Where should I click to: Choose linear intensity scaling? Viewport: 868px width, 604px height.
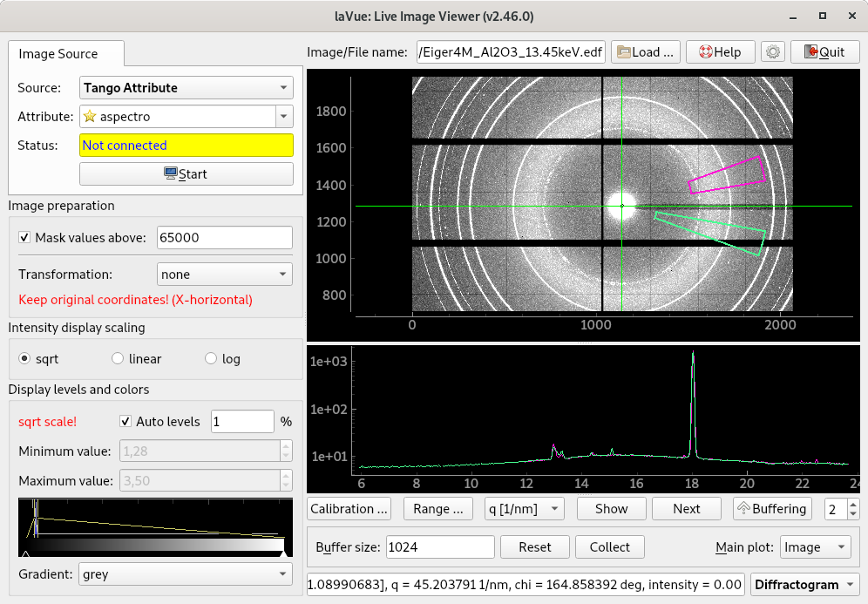(119, 359)
